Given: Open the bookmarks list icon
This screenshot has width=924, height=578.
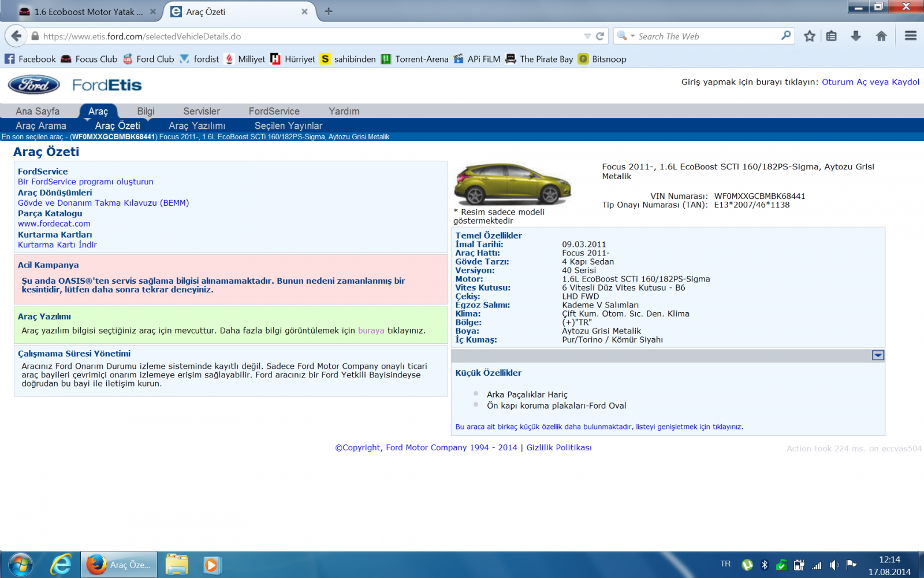Looking at the screenshot, I should 831,36.
